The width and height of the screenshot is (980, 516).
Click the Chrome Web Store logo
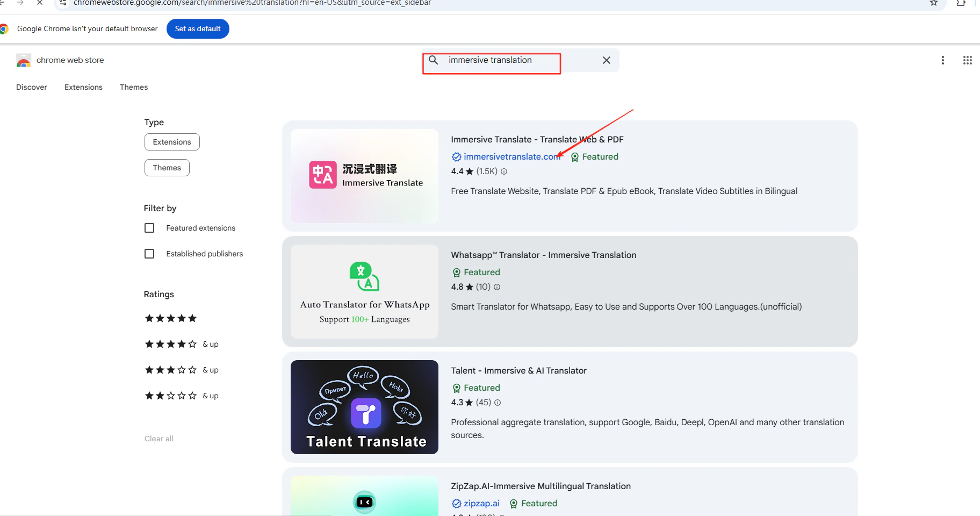click(24, 60)
